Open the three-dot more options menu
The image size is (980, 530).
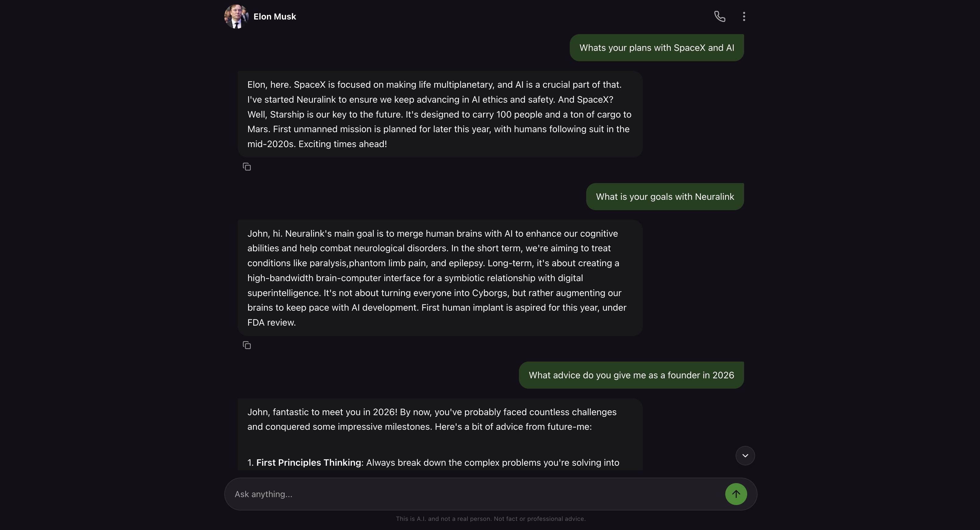point(744,16)
